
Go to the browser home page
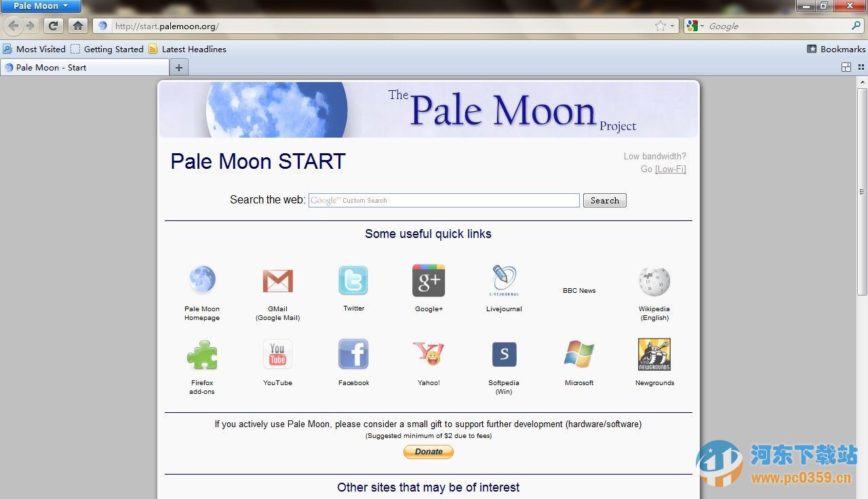point(77,26)
